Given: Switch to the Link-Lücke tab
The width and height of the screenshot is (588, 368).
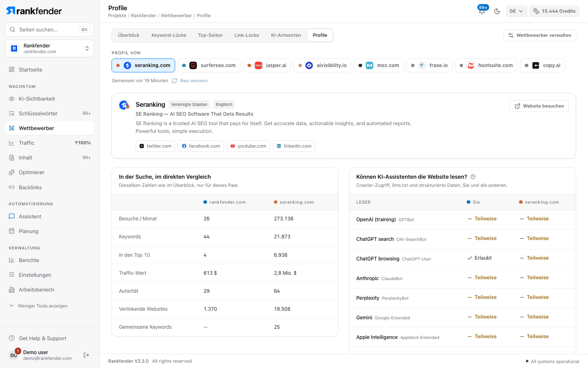Looking at the screenshot, I should tap(247, 35).
